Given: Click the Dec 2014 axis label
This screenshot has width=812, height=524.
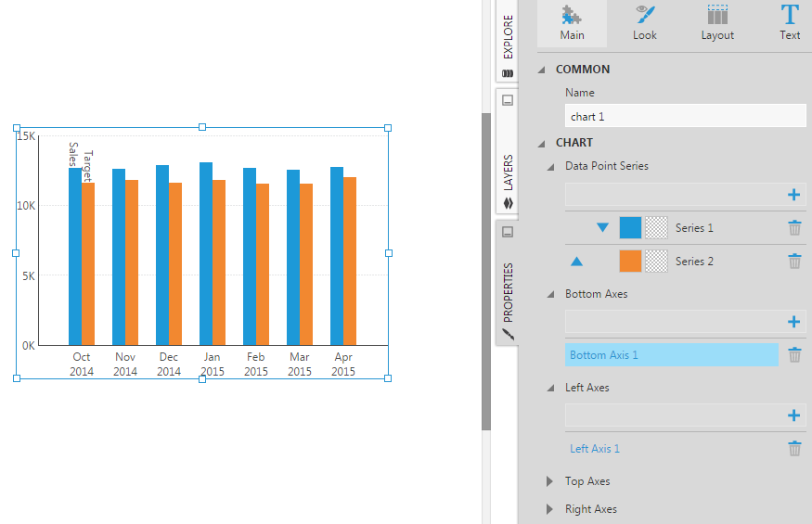Looking at the screenshot, I should coord(169,364).
